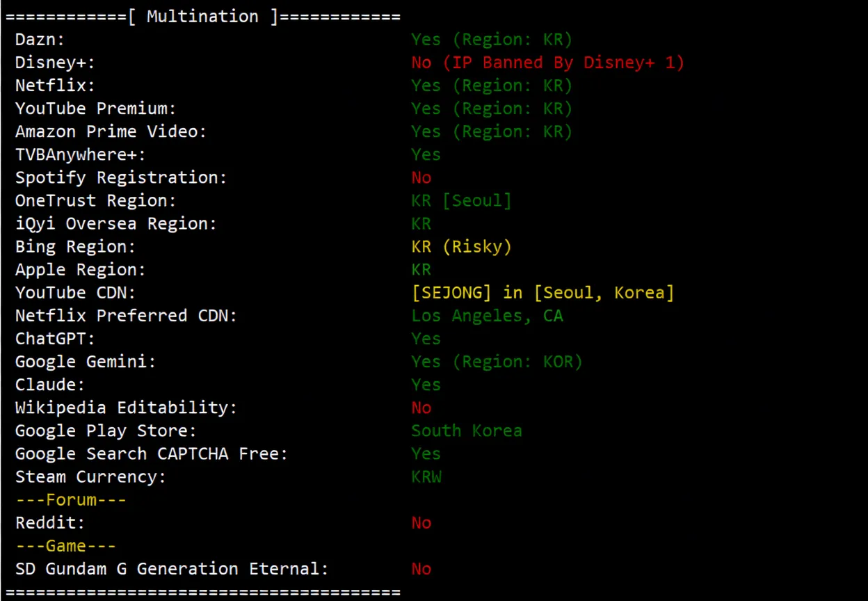Select the Steam Currency KRW value
The image size is (868, 601).
(426, 476)
